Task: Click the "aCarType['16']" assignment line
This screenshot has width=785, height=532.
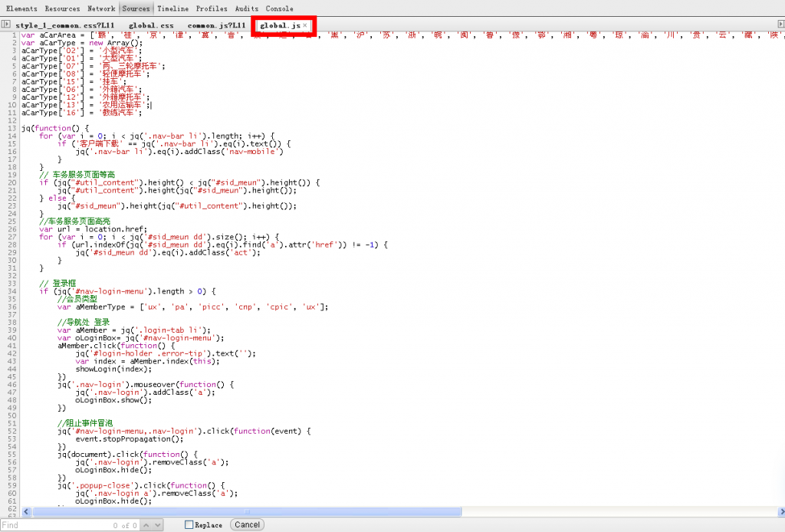Action: coord(81,113)
